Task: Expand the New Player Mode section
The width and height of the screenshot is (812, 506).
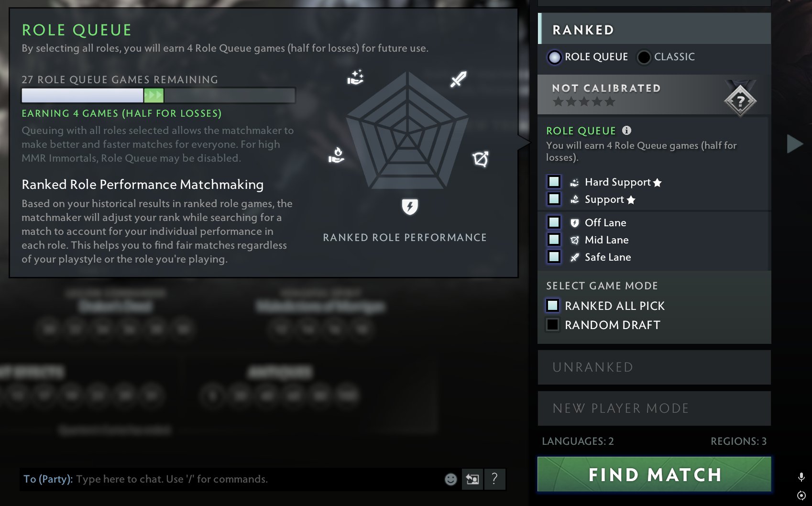Action: 654,408
